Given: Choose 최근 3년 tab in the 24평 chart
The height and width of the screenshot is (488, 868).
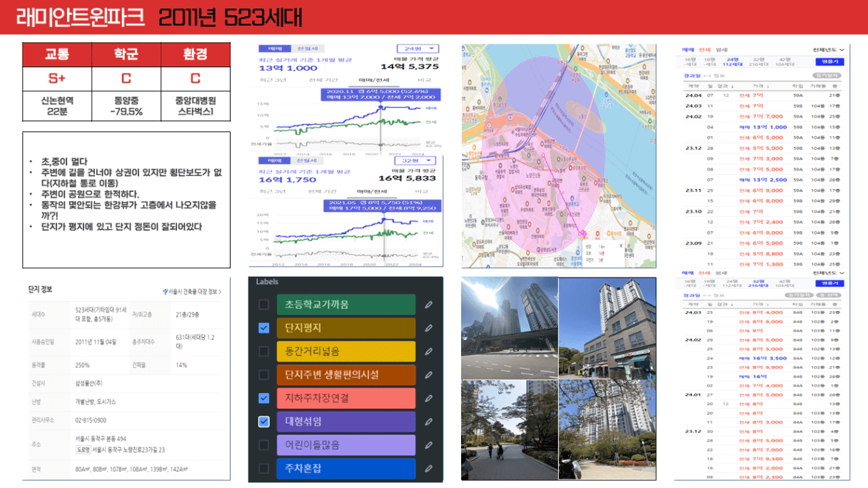Looking at the screenshot, I should (x=273, y=81).
